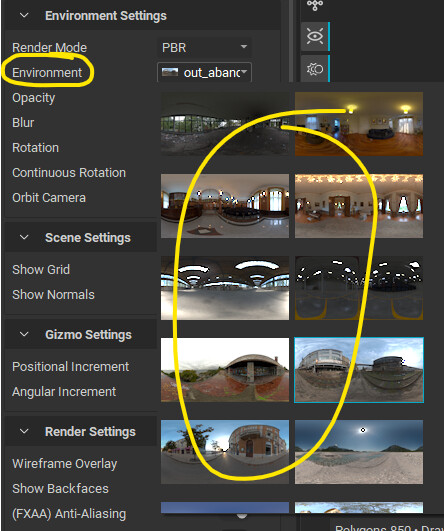
Task: Open the Render Mode PBR dropdown
Action: click(x=204, y=47)
